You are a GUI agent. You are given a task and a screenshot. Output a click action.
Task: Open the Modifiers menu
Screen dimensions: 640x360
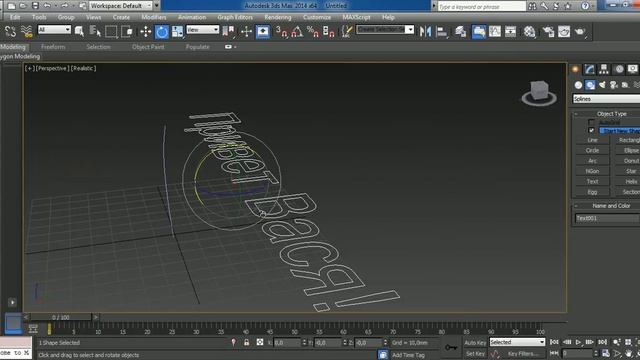(x=153, y=17)
